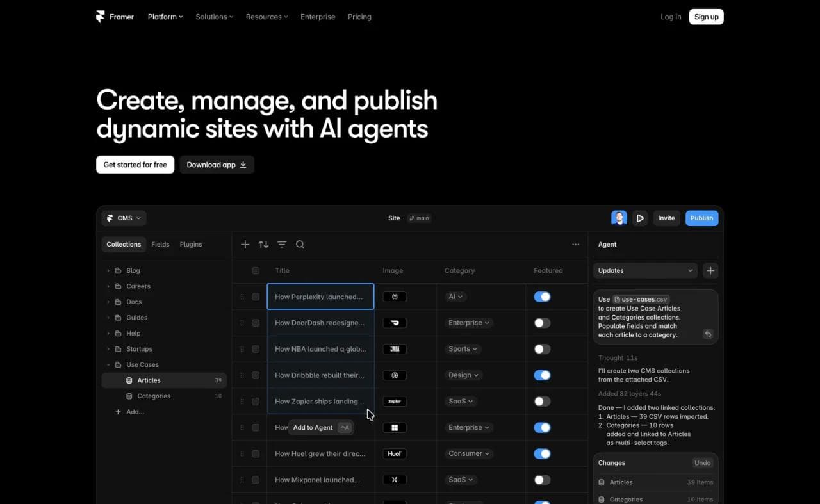Click the drag handle of the Zapier row

(242, 402)
